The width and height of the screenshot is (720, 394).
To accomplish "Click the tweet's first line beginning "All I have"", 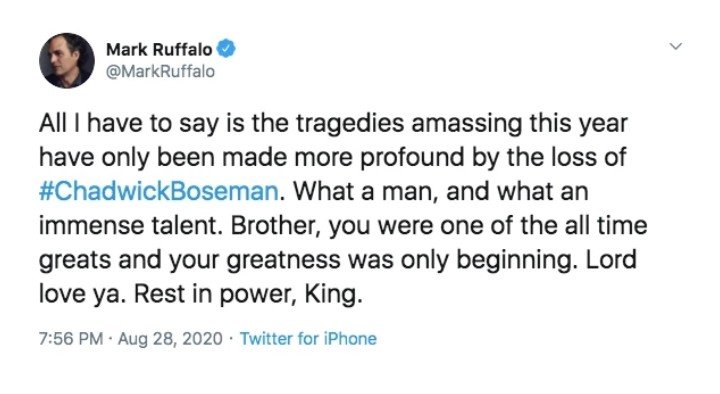I will coord(333,124).
